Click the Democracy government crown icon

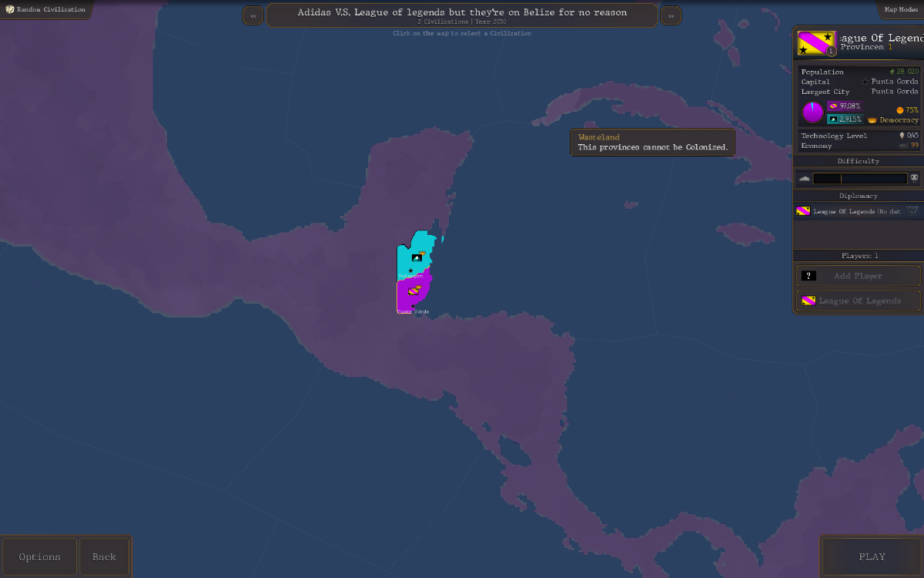[872, 120]
